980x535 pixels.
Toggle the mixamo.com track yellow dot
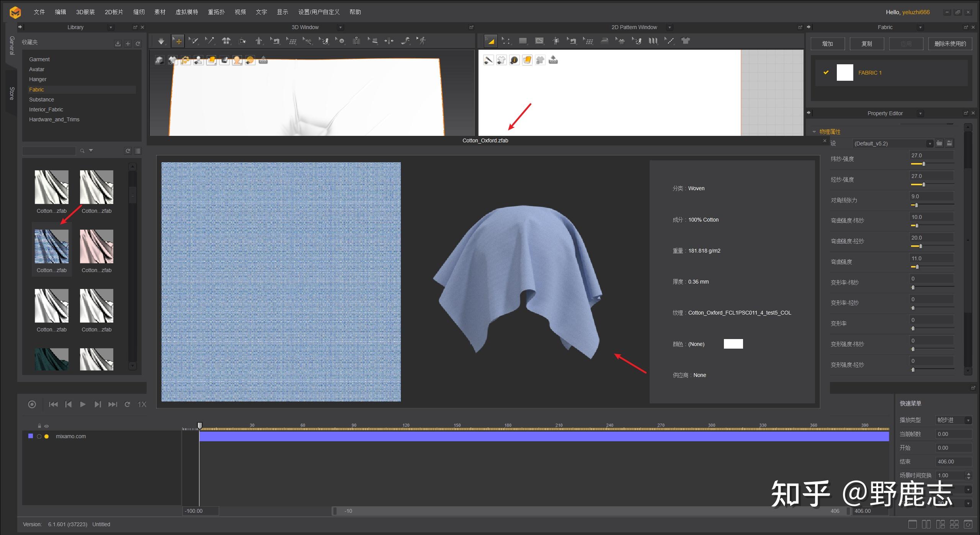[x=47, y=436]
